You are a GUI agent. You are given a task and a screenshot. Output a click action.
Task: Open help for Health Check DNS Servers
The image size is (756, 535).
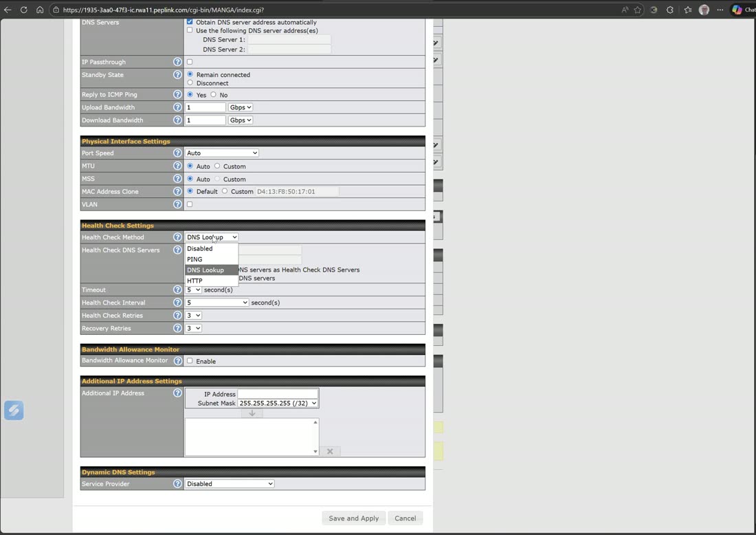point(177,250)
